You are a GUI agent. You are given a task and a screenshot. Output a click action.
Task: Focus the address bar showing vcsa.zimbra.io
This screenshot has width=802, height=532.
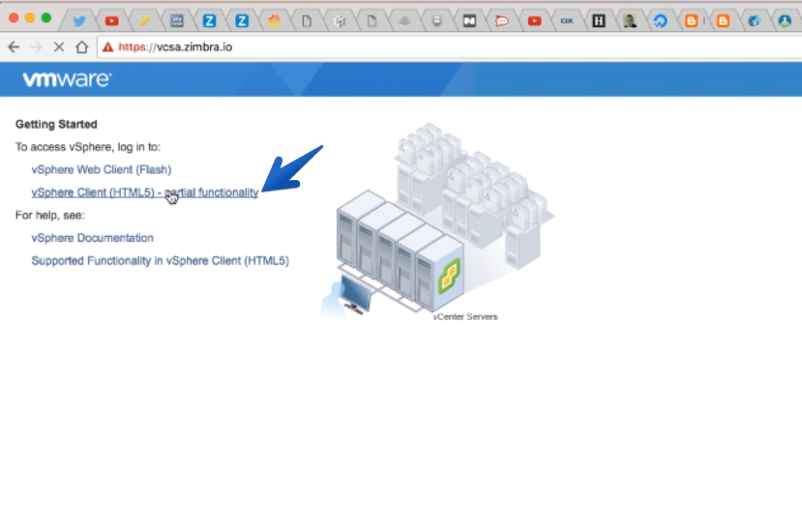coord(450,47)
